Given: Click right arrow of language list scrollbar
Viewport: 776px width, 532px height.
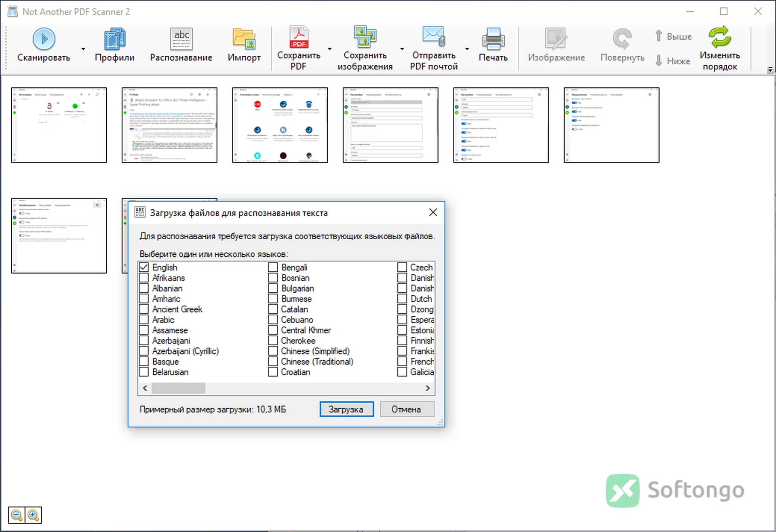Looking at the screenshot, I should click(x=428, y=388).
